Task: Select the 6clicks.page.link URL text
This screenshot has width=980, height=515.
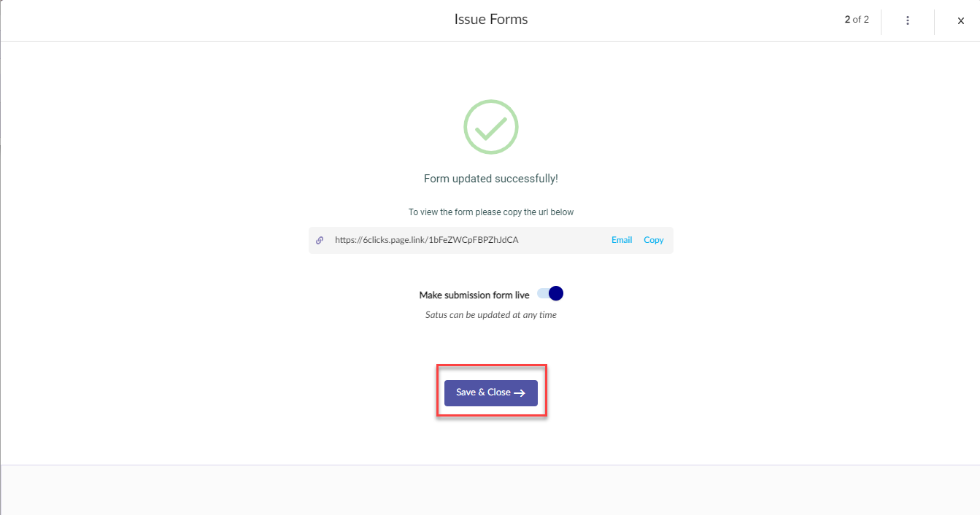Action: click(427, 240)
